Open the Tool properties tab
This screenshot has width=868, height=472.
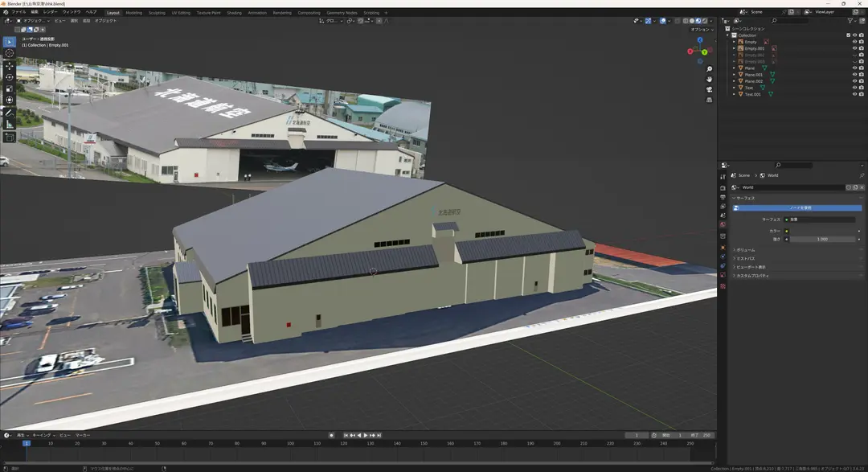pos(723,177)
